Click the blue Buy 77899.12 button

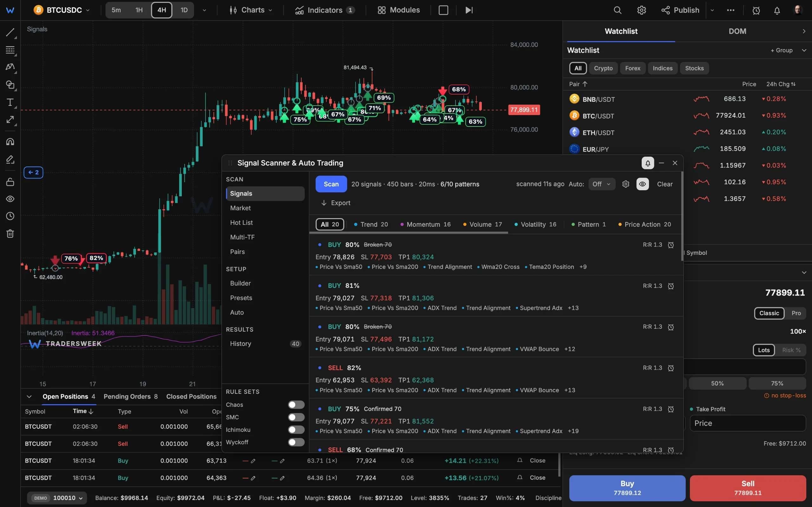[x=627, y=488]
